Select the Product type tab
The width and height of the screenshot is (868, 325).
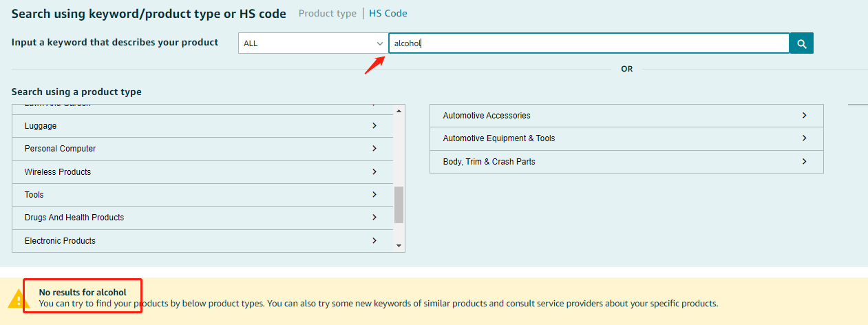(328, 13)
